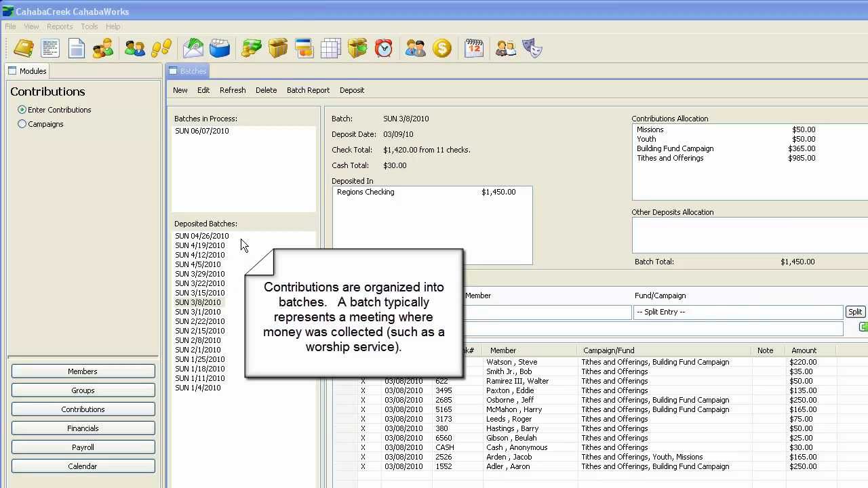
Task: Click the envelope with money icon
Action: coord(193,48)
